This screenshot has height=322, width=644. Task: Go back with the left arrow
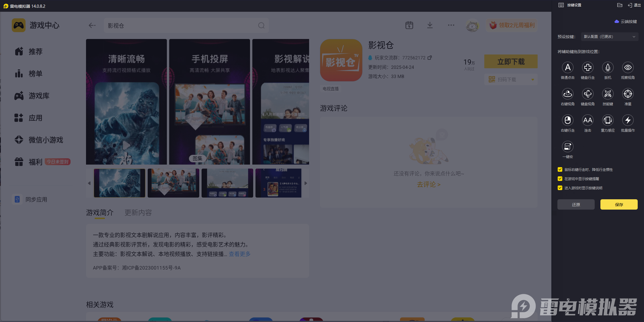coord(92,26)
